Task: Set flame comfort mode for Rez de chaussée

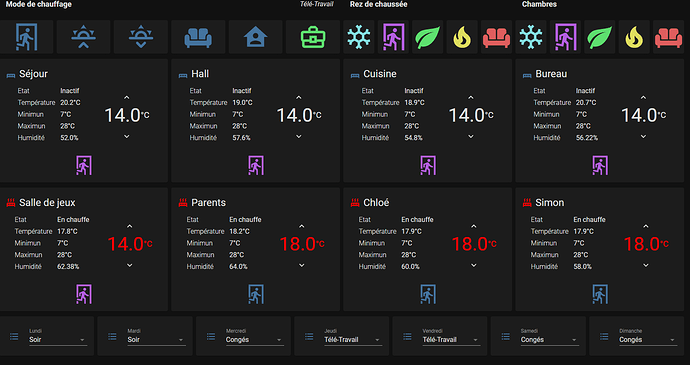Action: 462,37
